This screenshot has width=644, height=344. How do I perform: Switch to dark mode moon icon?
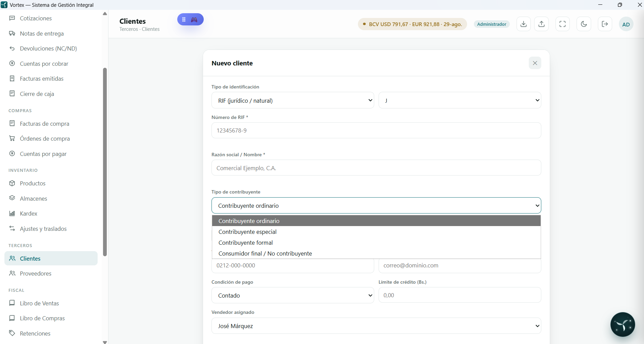(x=584, y=24)
